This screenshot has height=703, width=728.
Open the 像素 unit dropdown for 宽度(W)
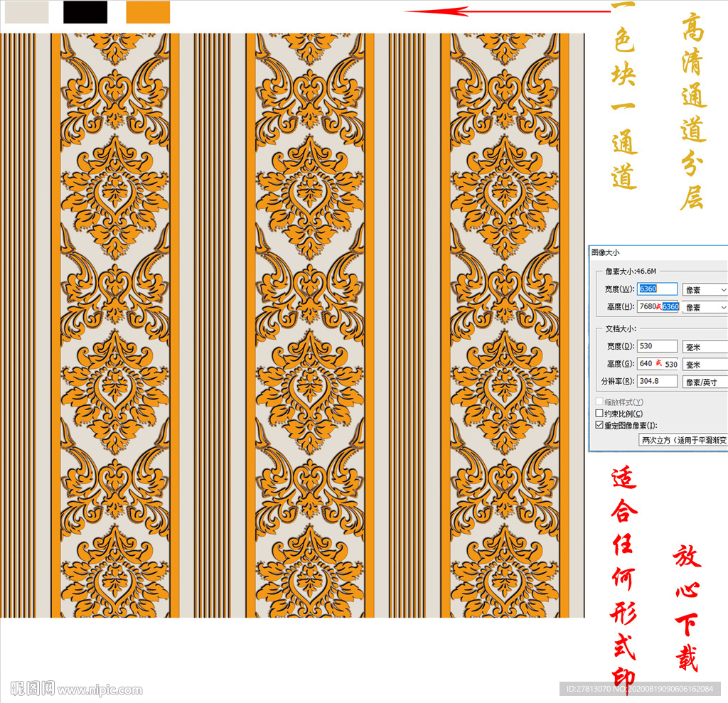click(x=705, y=290)
